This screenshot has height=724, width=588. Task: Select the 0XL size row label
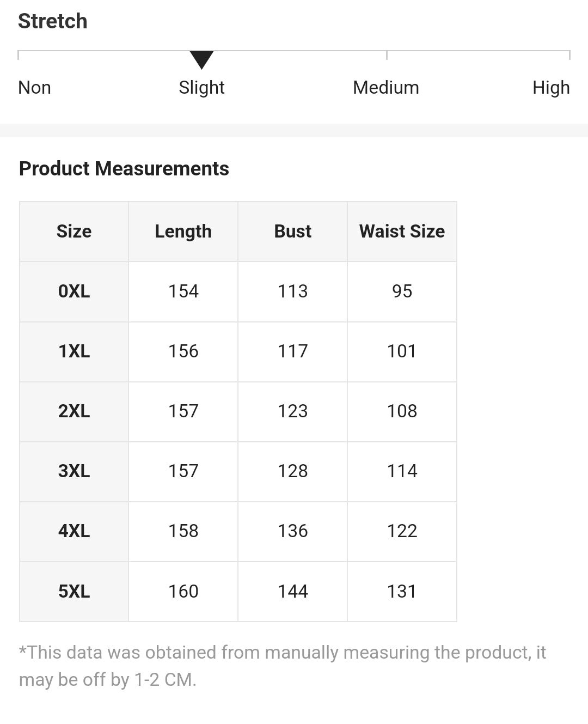74,291
